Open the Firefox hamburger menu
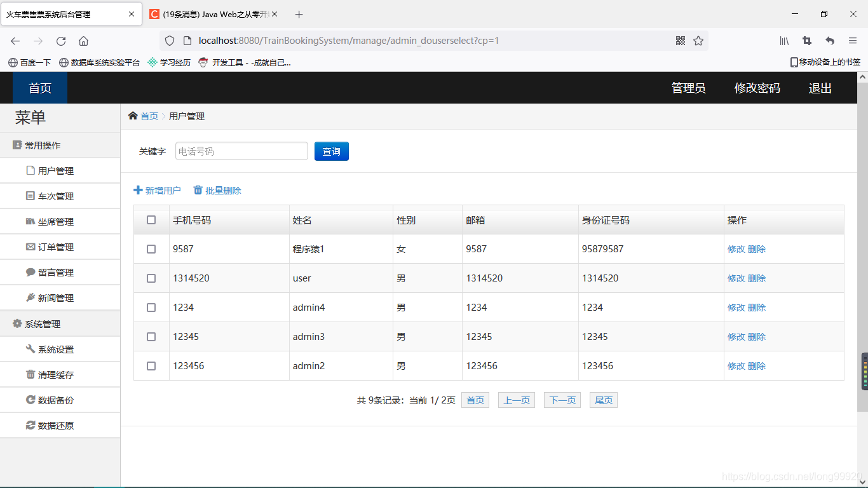868x488 pixels. point(853,41)
